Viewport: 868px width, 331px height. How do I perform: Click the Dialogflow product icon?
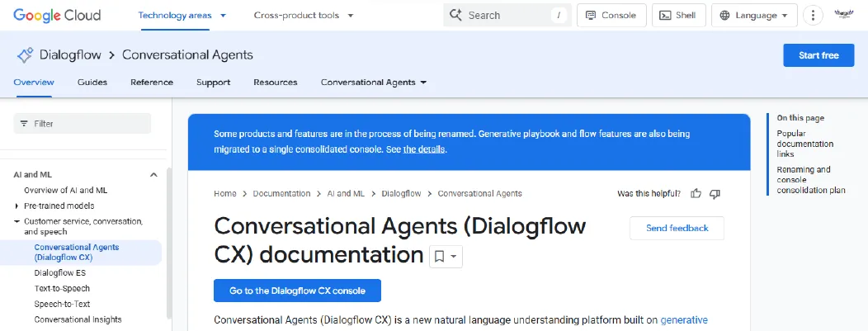pos(26,54)
